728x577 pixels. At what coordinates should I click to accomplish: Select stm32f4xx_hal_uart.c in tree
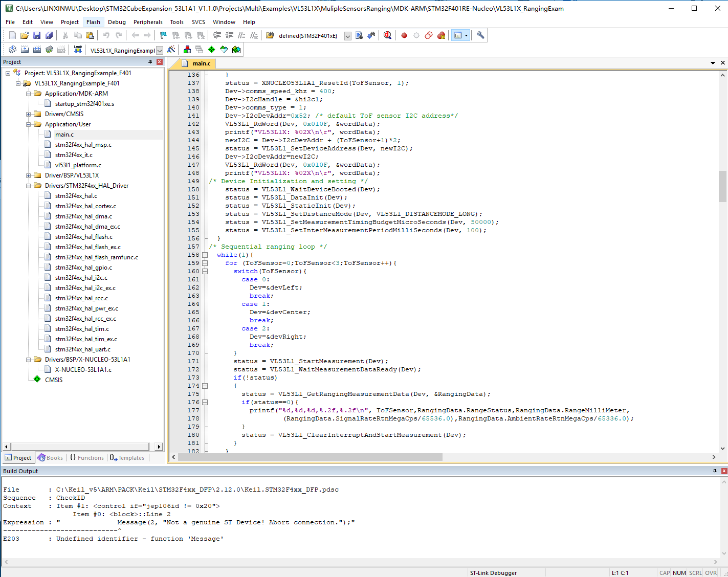(x=83, y=349)
